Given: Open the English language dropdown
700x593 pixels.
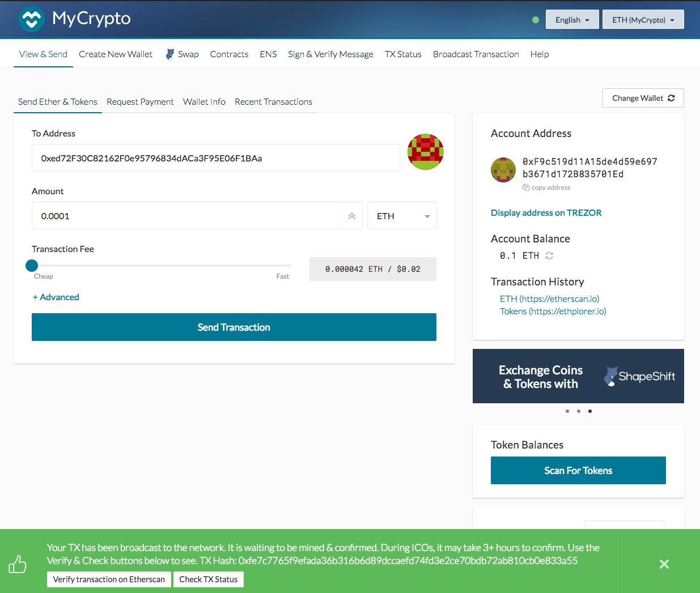Looking at the screenshot, I should point(572,19).
